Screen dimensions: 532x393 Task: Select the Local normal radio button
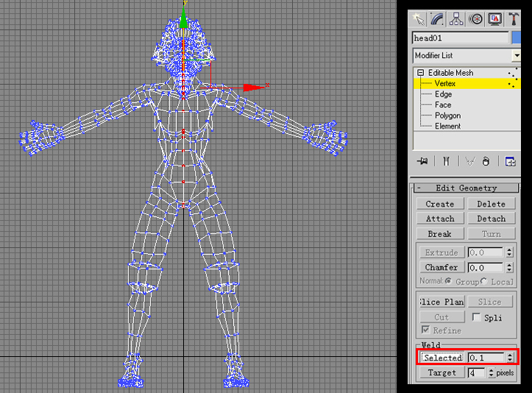pos(485,282)
